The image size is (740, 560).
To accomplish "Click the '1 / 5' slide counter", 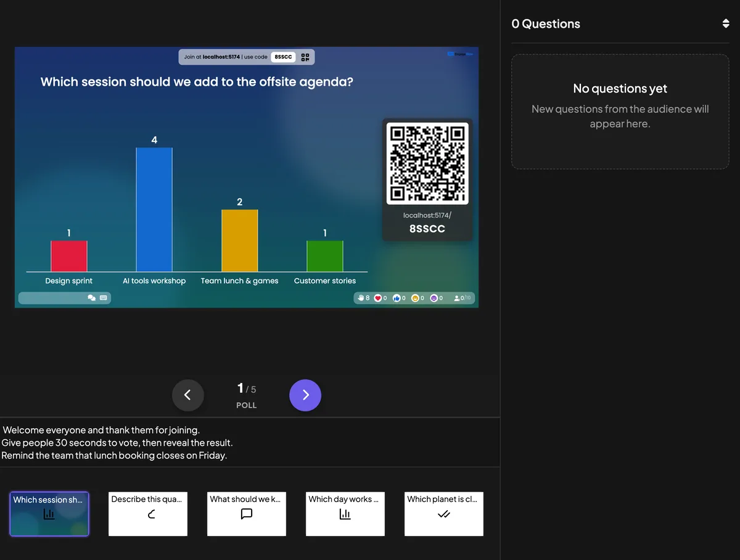I will tap(247, 388).
